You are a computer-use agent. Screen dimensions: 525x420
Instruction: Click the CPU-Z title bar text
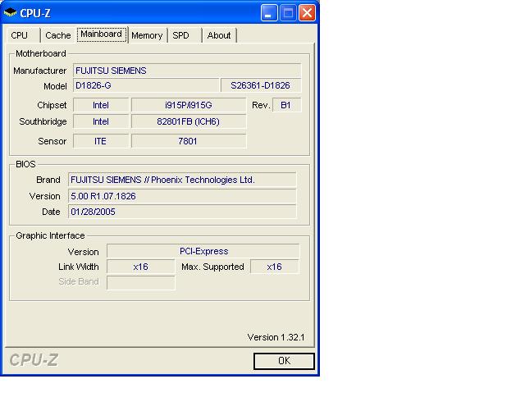[35, 13]
